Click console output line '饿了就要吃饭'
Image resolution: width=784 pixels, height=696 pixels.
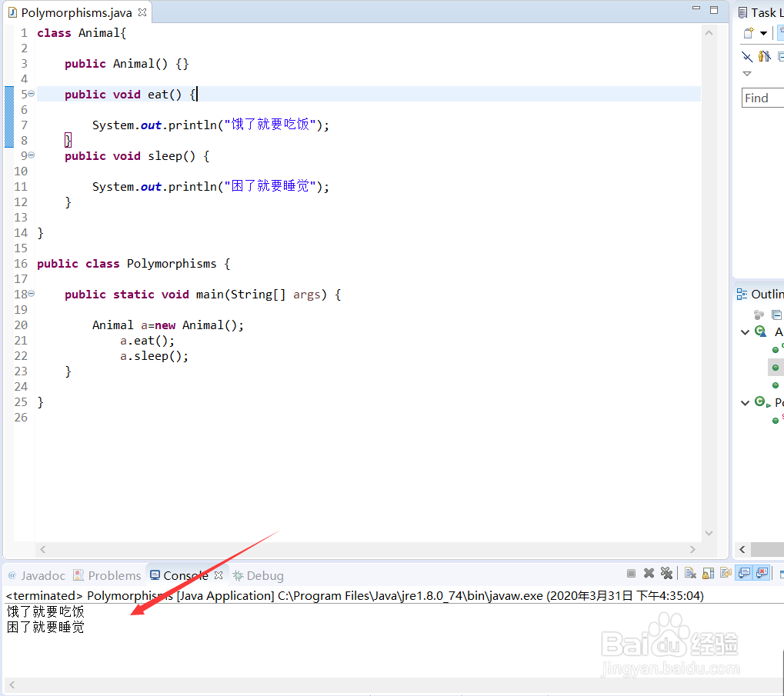pos(45,611)
